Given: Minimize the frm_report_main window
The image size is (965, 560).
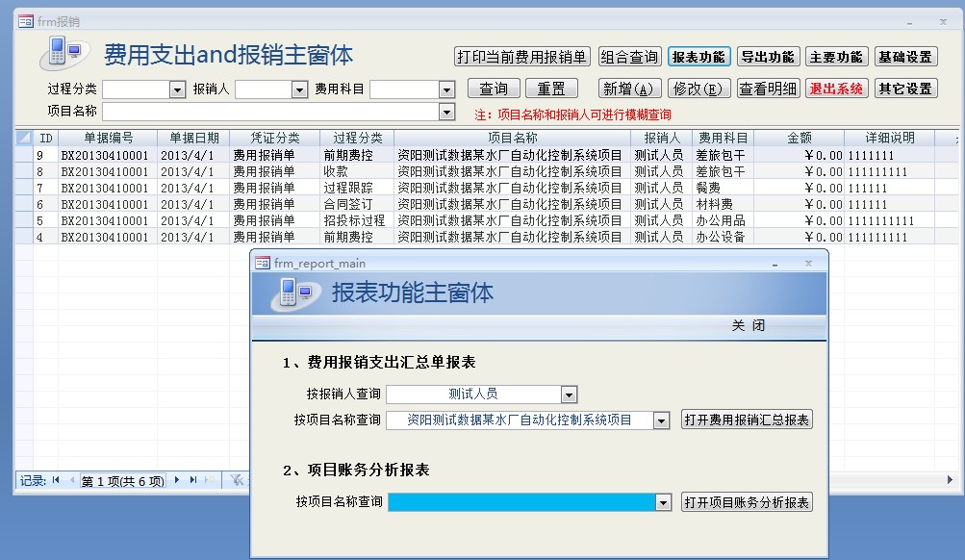Looking at the screenshot, I should (775, 265).
